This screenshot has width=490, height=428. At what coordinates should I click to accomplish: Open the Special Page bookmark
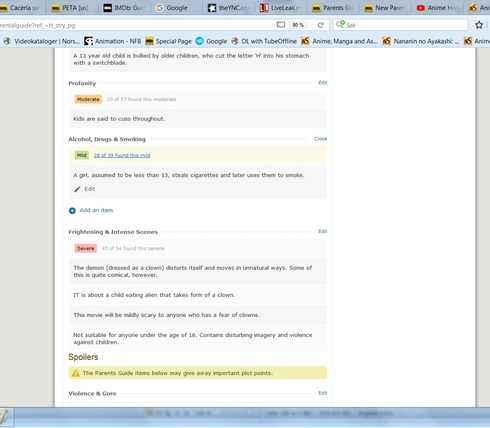pyautogui.click(x=169, y=41)
